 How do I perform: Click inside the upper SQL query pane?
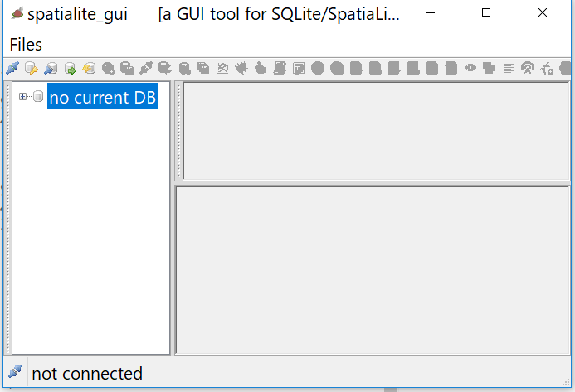(376, 131)
